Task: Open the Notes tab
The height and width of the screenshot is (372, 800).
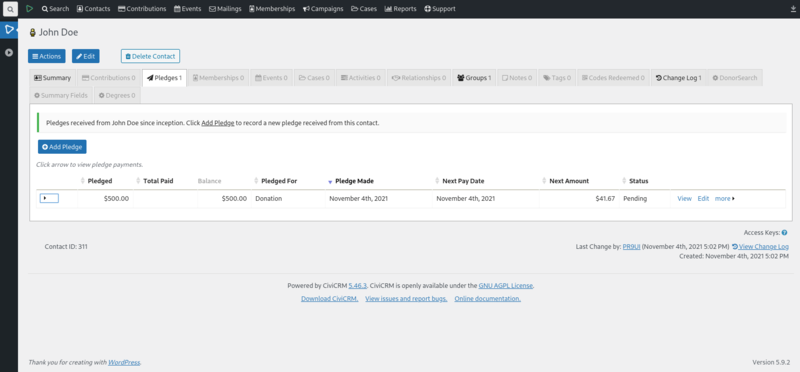Action: [517, 78]
